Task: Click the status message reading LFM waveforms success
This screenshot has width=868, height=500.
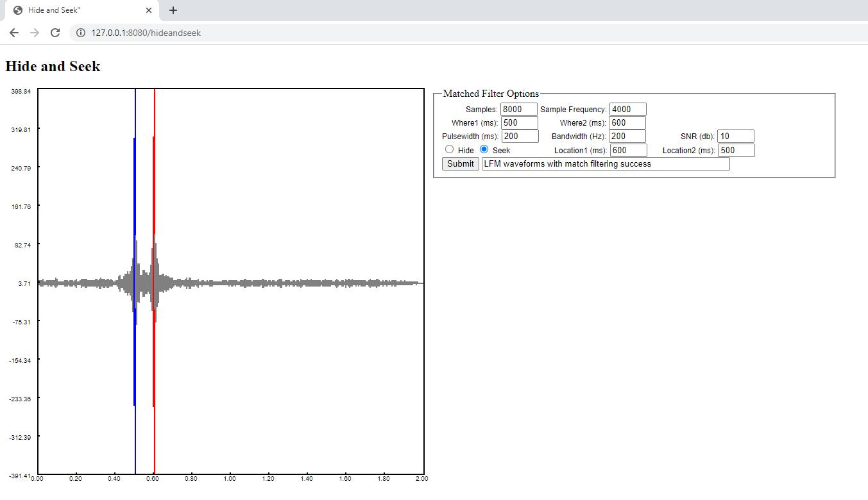Action: click(606, 163)
